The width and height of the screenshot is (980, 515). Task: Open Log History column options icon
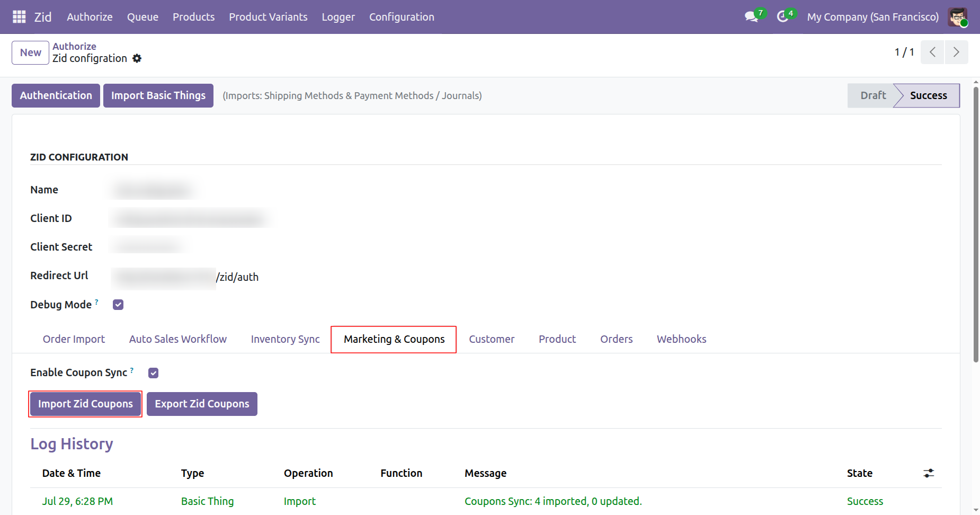click(929, 473)
